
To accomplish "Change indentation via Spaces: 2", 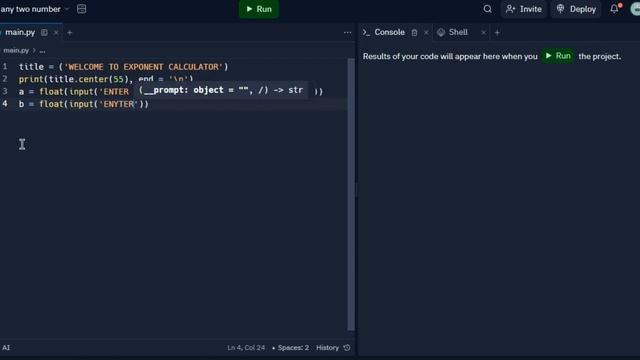I will click(x=291, y=348).
